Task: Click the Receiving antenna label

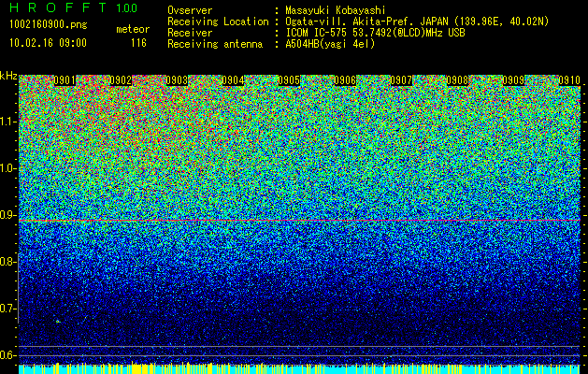Action: click(x=215, y=44)
